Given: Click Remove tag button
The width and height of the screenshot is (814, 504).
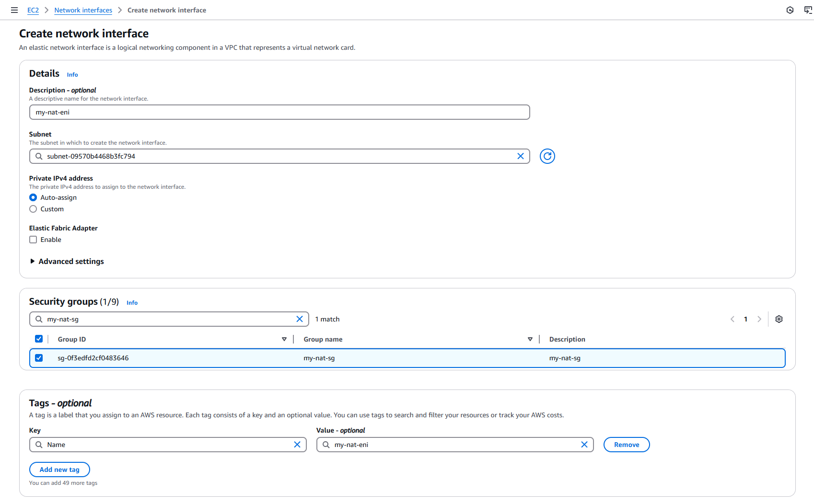Looking at the screenshot, I should tap(627, 445).
